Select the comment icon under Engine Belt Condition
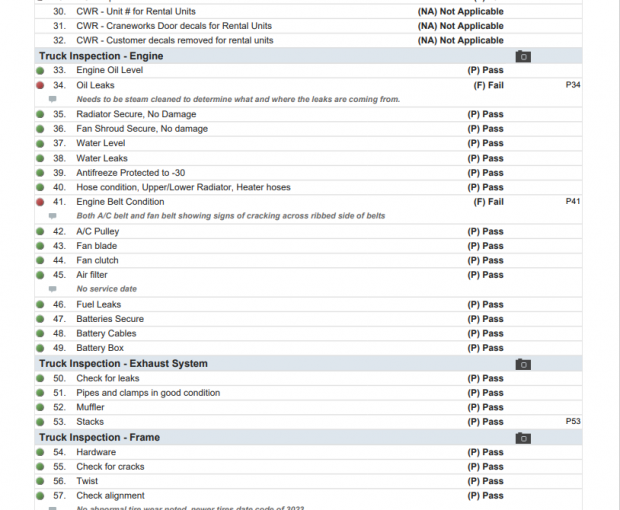The image size is (620, 510). tap(53, 216)
